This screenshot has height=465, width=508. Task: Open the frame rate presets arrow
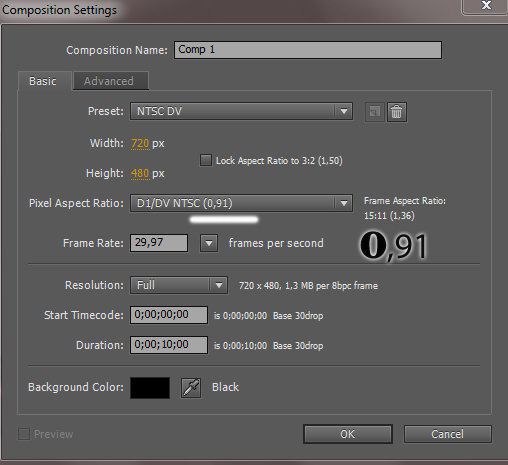point(209,243)
